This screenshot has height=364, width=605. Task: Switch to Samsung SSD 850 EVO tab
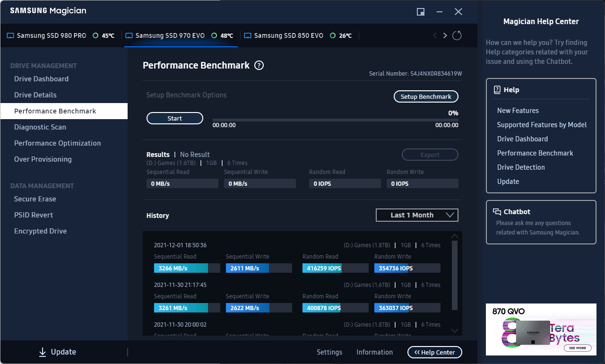coord(300,35)
